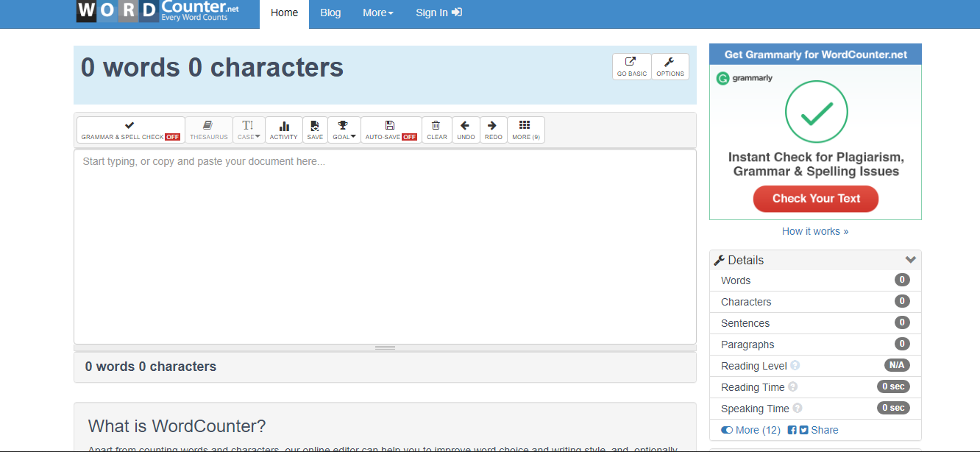Open the Blog page

(330, 13)
